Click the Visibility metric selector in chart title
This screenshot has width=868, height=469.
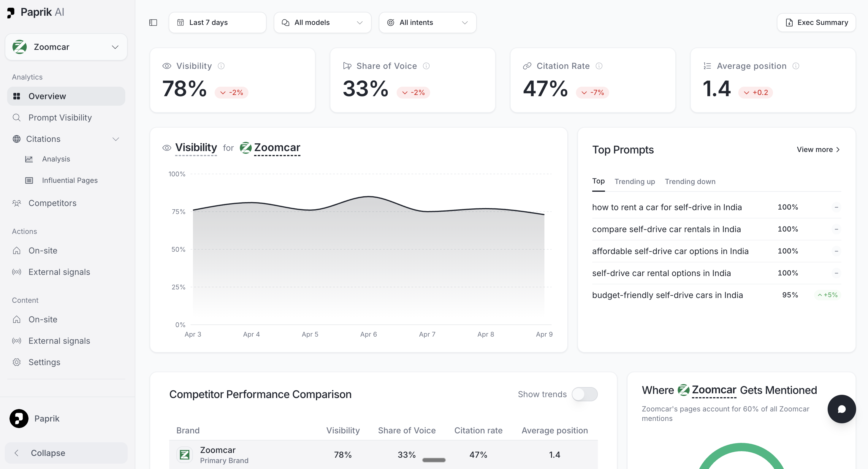[196, 148]
